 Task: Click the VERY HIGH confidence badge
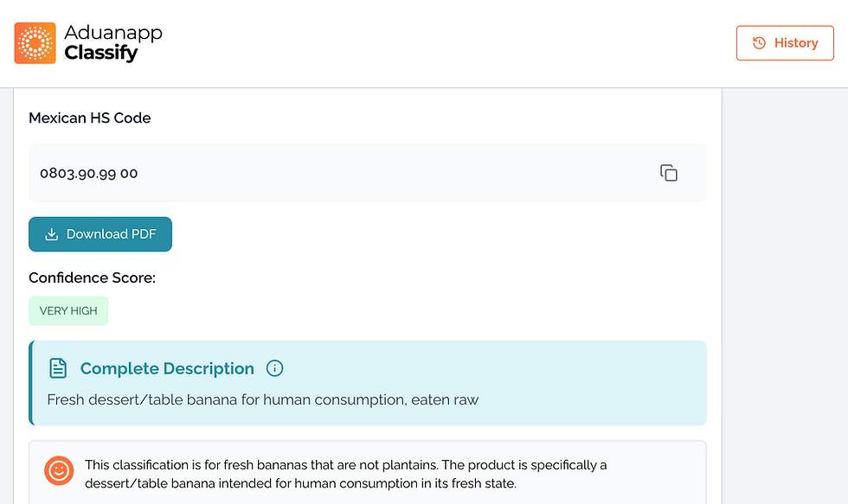(68, 311)
